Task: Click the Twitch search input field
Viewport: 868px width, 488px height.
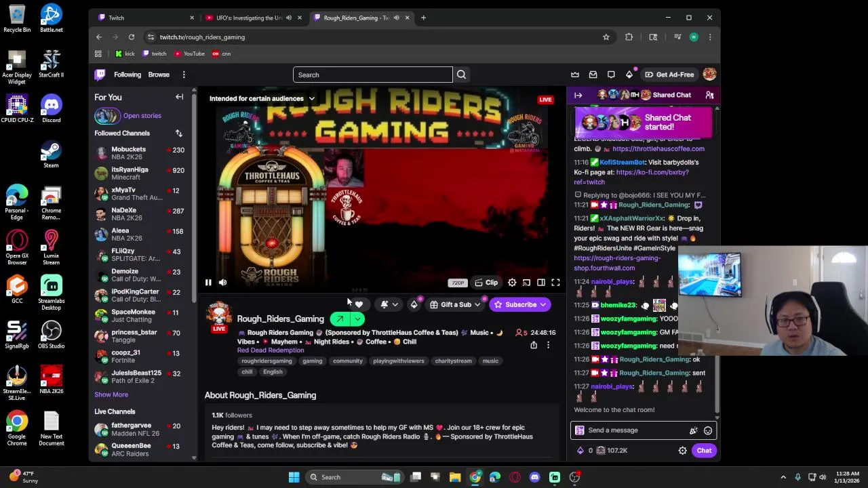Action: coord(372,75)
